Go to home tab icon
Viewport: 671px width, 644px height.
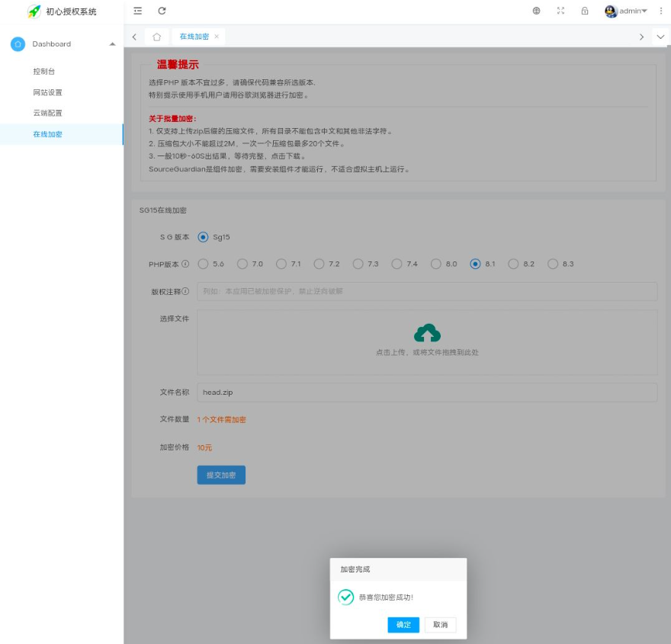click(x=156, y=37)
